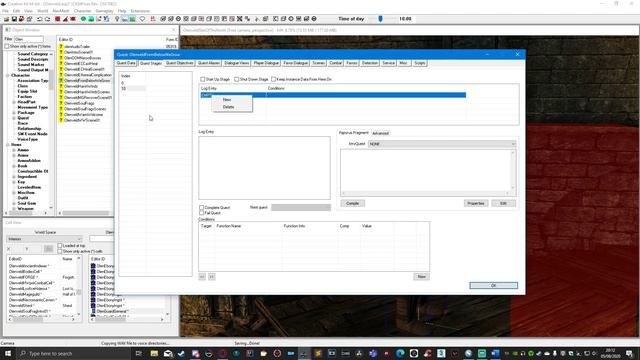Viewport: 640px width, 360px height.
Task: Open the Scenes tab
Action: (318, 63)
